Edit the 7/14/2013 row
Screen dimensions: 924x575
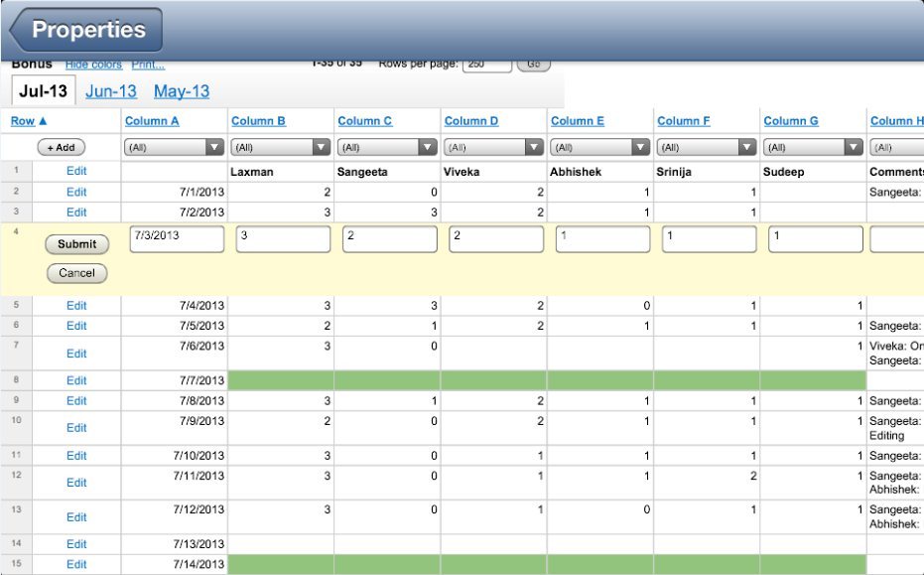point(76,564)
